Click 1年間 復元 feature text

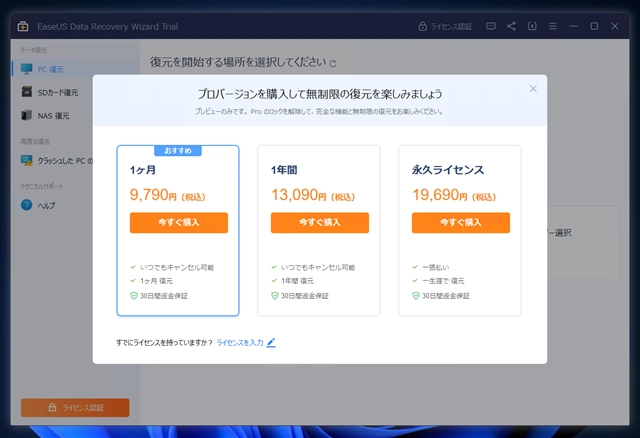(x=297, y=281)
